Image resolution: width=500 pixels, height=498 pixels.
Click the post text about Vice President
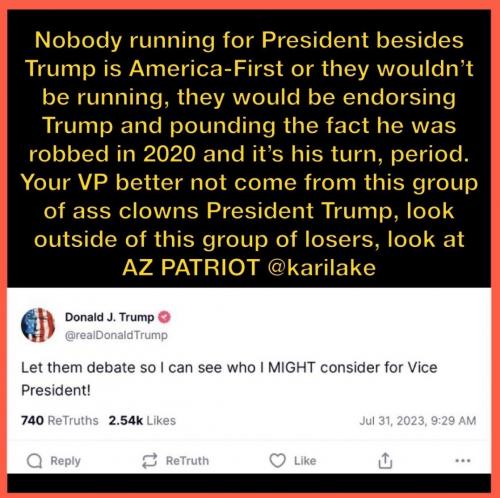(229, 379)
